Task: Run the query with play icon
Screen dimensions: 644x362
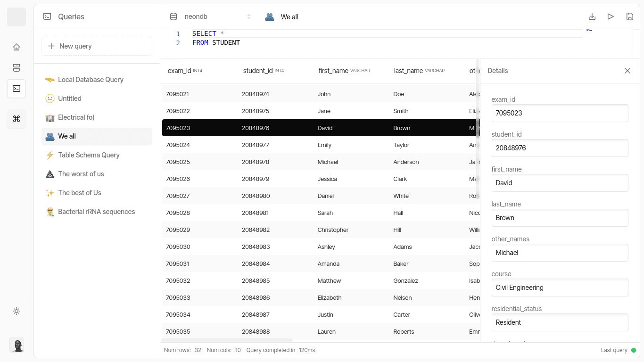Action: pyautogui.click(x=611, y=16)
